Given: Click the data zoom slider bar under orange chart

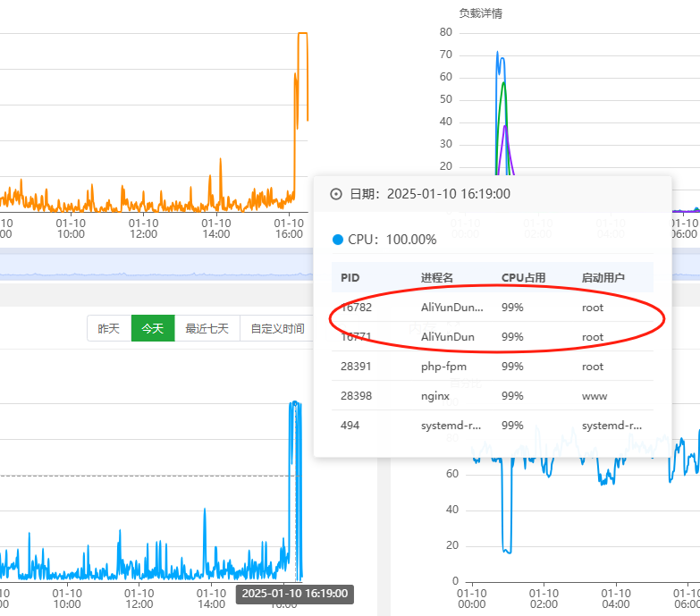Looking at the screenshot, I should pos(156,267).
